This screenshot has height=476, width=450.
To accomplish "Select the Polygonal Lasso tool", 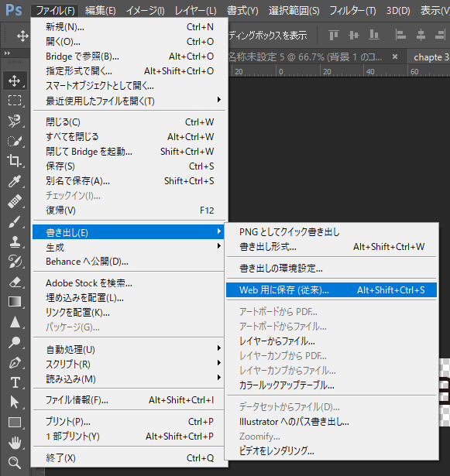I will tap(15, 121).
